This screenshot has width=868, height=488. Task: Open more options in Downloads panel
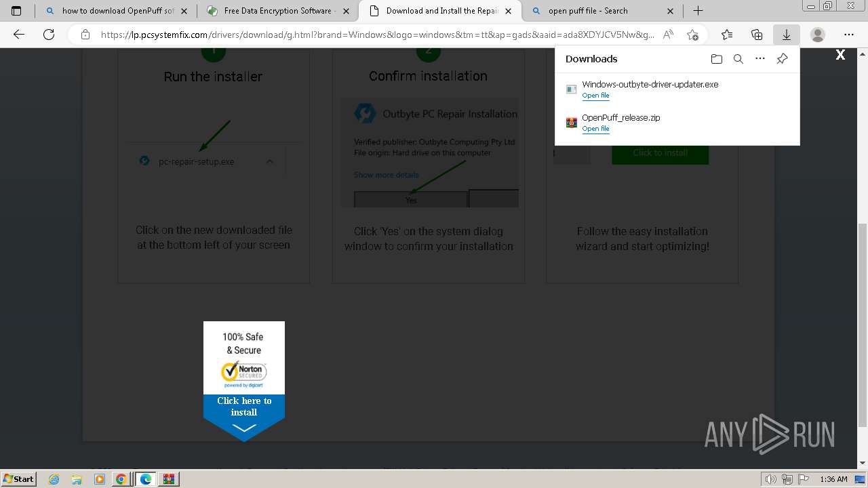[760, 59]
